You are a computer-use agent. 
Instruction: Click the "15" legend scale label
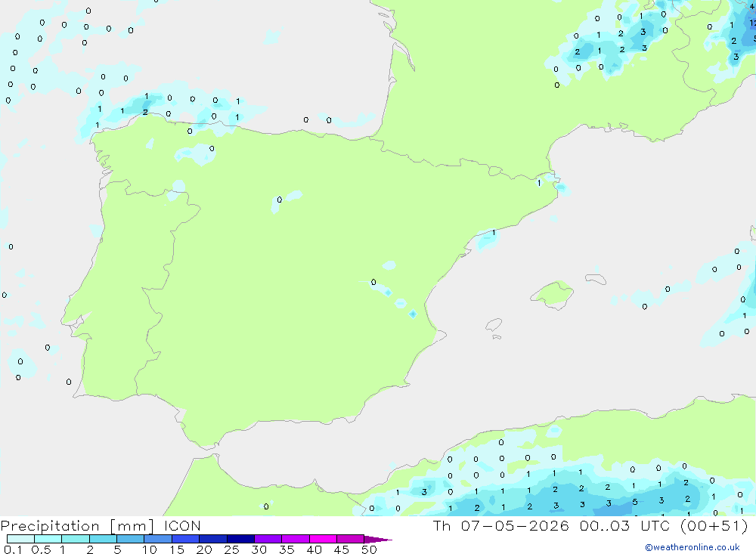[x=177, y=549]
